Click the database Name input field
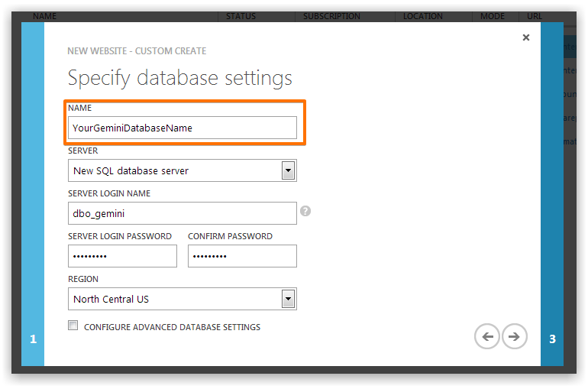Screen dimensions: 588x389 (182, 128)
